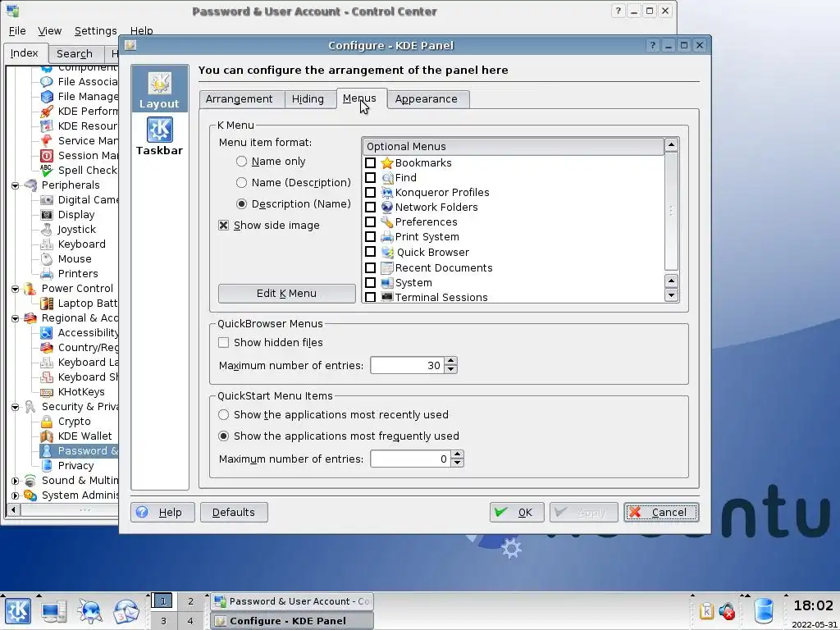Click the Konqueror Profiles icon
Image resolution: width=840 pixels, height=630 pixels.
[x=387, y=192]
